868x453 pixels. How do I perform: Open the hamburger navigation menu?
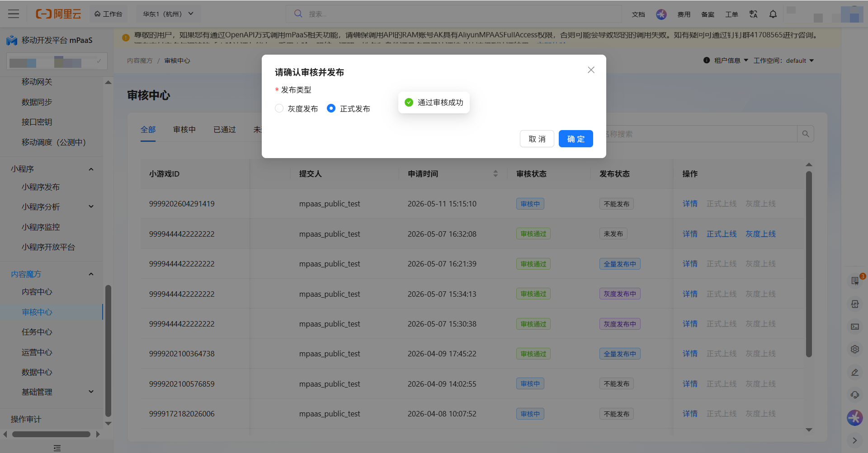click(x=14, y=14)
